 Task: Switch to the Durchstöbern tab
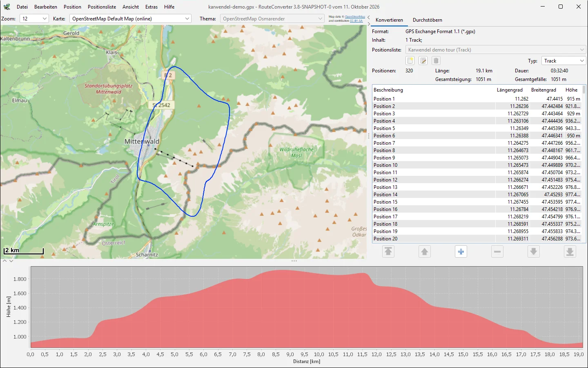coord(427,20)
